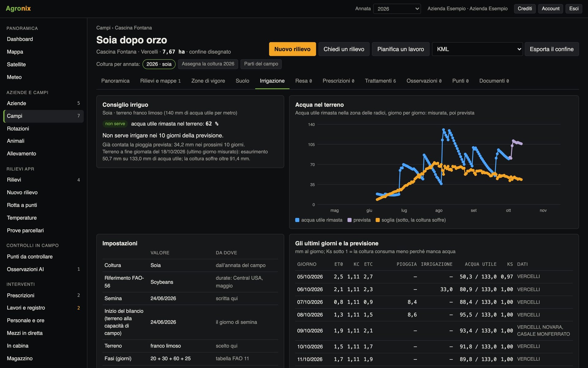The height and width of the screenshot is (368, 588).
Task: Click Assegna la coltura 2026
Action: click(x=208, y=64)
